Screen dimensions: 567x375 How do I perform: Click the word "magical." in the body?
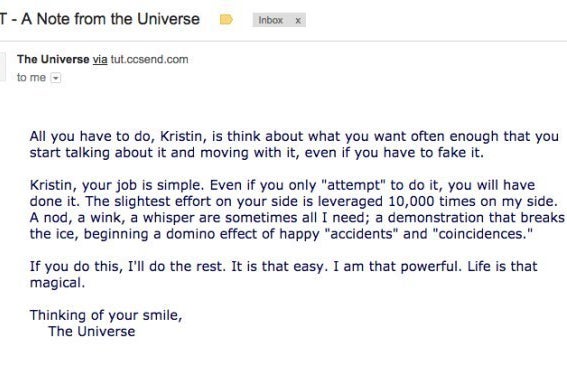pyautogui.click(x=57, y=283)
